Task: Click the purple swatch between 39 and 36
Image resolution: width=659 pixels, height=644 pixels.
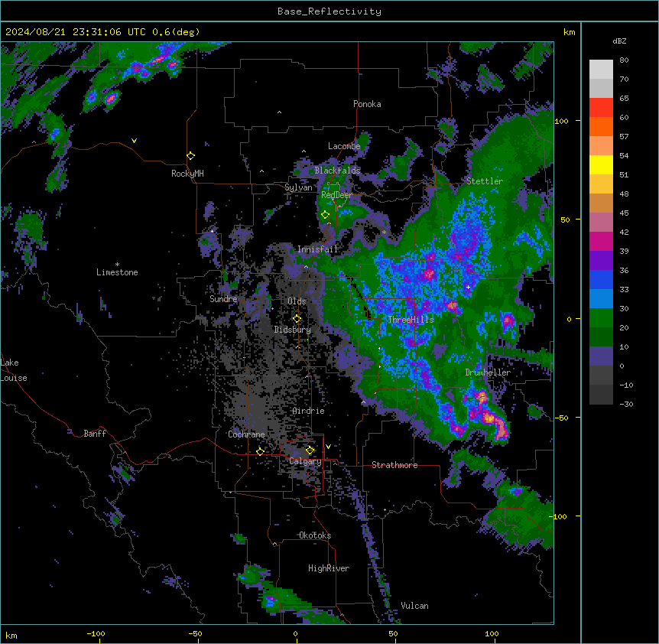Action: (x=601, y=261)
